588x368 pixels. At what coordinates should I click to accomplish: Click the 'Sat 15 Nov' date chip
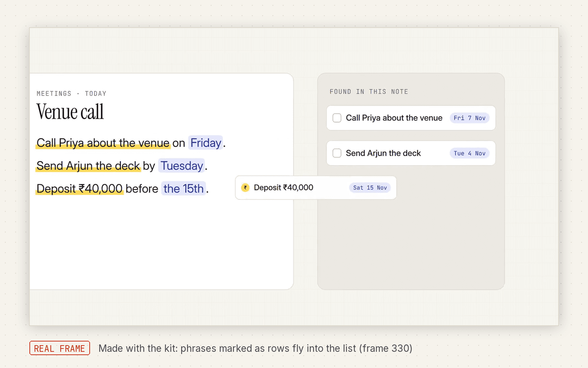[370, 188]
